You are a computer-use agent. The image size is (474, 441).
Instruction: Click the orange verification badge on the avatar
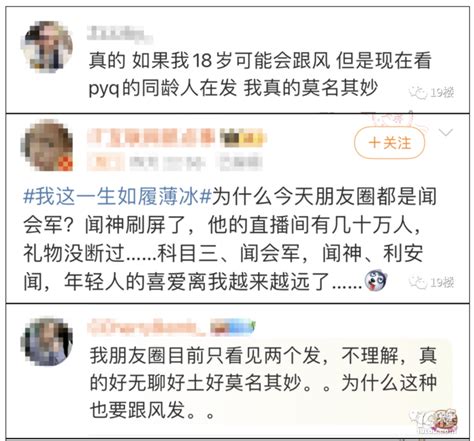pyautogui.click(x=65, y=163)
